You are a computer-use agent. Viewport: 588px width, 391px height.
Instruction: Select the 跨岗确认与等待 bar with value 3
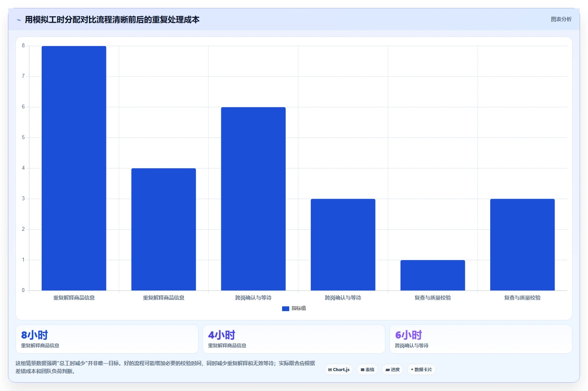[343, 245]
